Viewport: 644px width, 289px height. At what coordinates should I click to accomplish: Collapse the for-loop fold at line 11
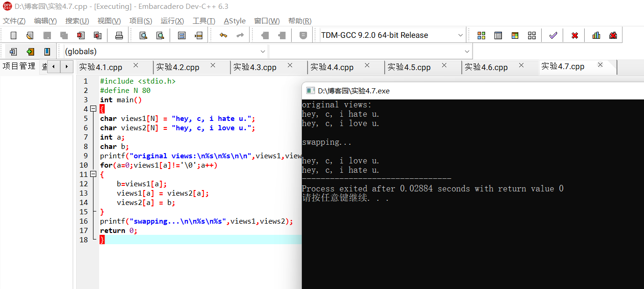click(x=93, y=174)
